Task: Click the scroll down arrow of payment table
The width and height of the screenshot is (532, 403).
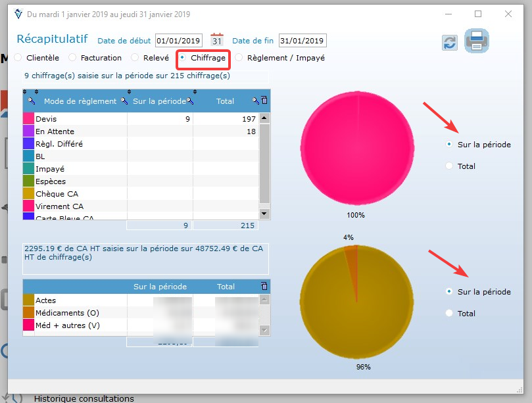Action: pos(264,214)
